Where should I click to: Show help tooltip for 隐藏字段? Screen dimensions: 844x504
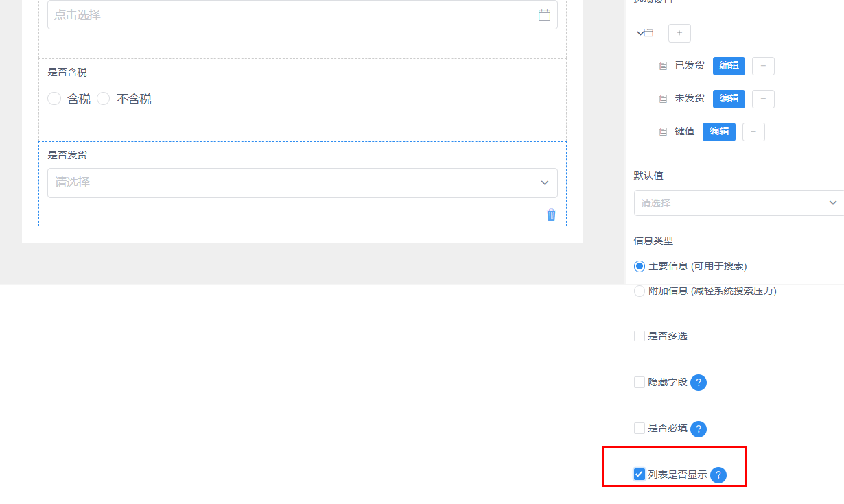click(698, 383)
